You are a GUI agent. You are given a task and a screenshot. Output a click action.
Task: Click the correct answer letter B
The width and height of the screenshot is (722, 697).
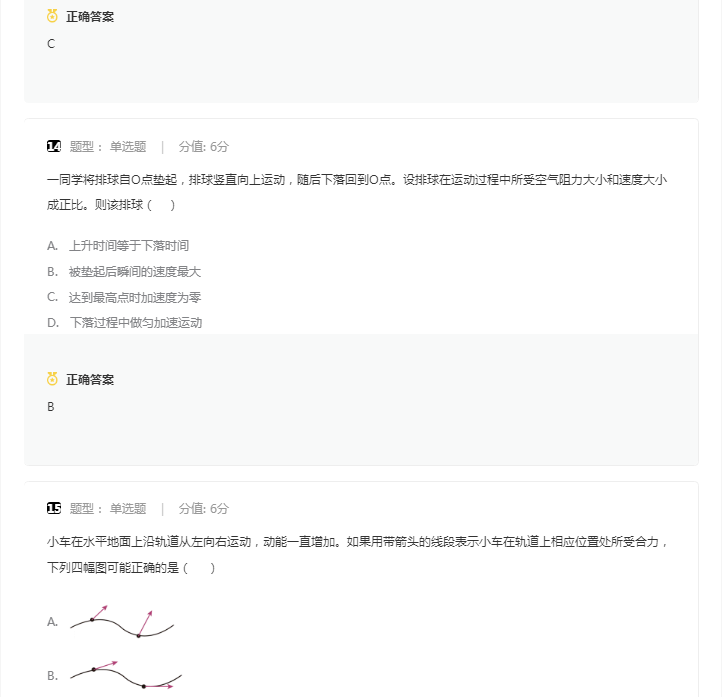pyautogui.click(x=51, y=407)
